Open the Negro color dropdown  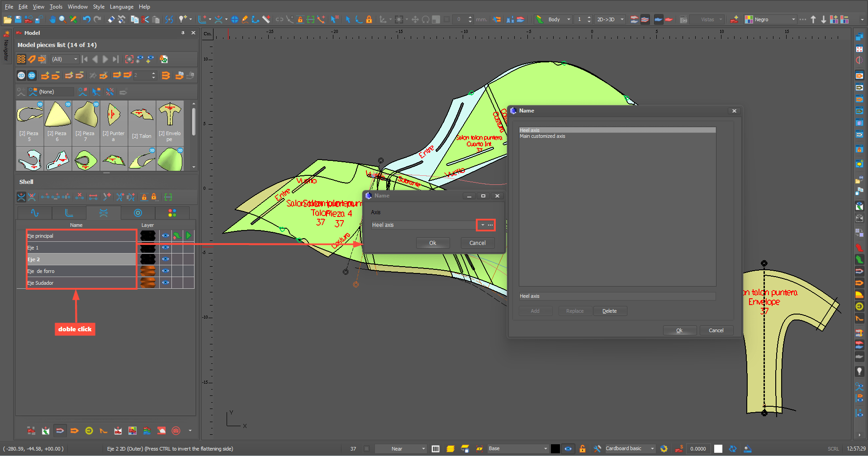793,19
